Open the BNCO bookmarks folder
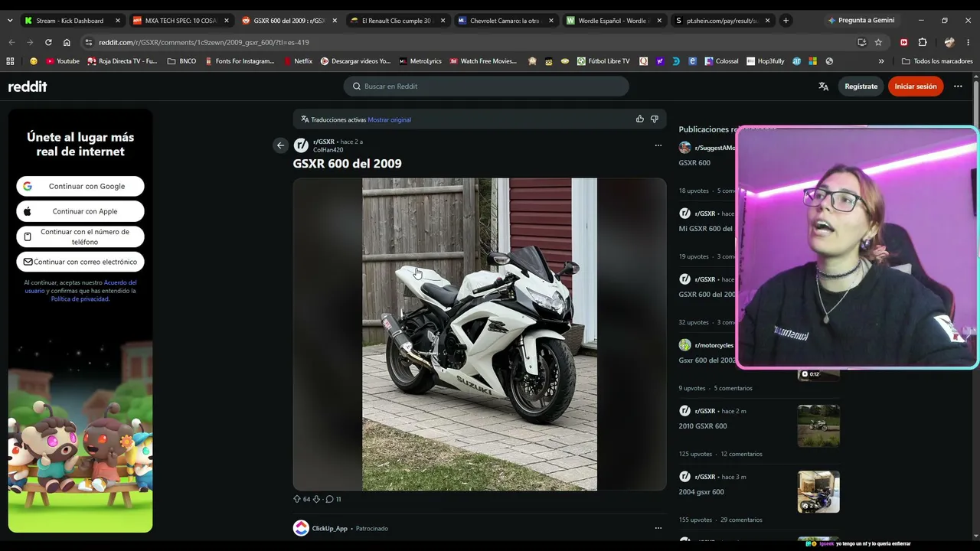This screenshot has height=551, width=980. coord(181,61)
